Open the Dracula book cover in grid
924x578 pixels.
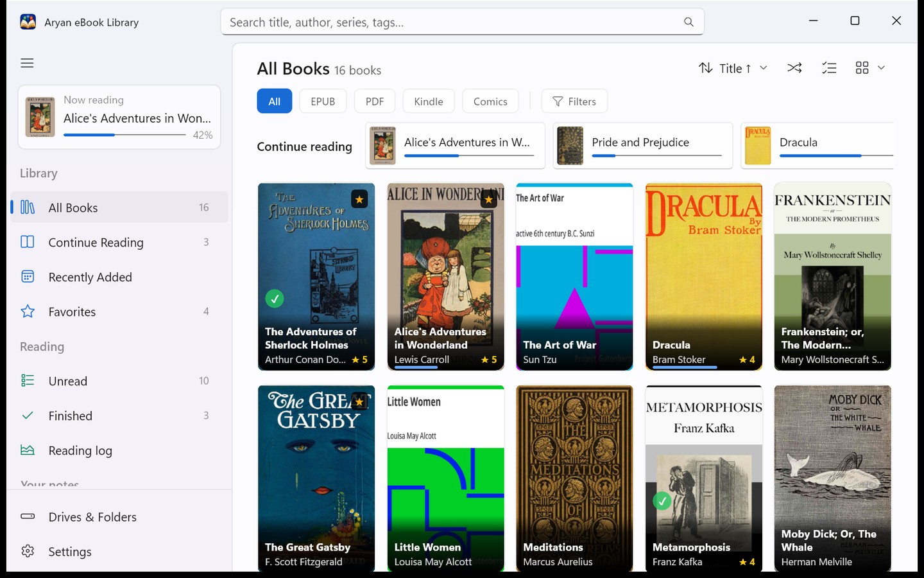704,277
